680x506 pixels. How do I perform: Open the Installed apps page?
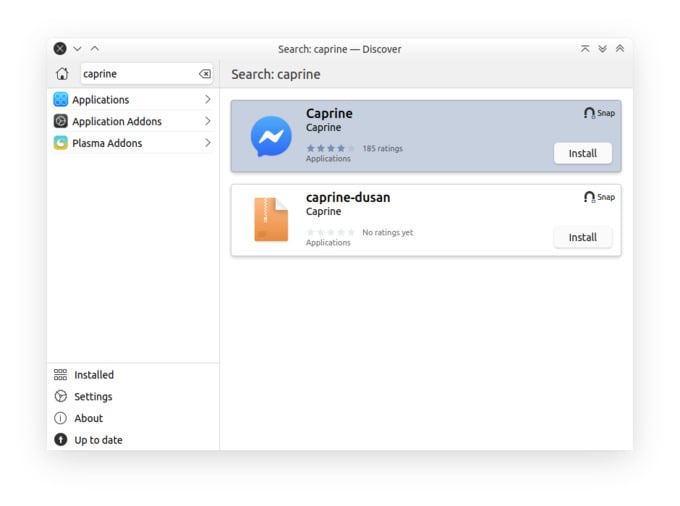pyautogui.click(x=133, y=375)
